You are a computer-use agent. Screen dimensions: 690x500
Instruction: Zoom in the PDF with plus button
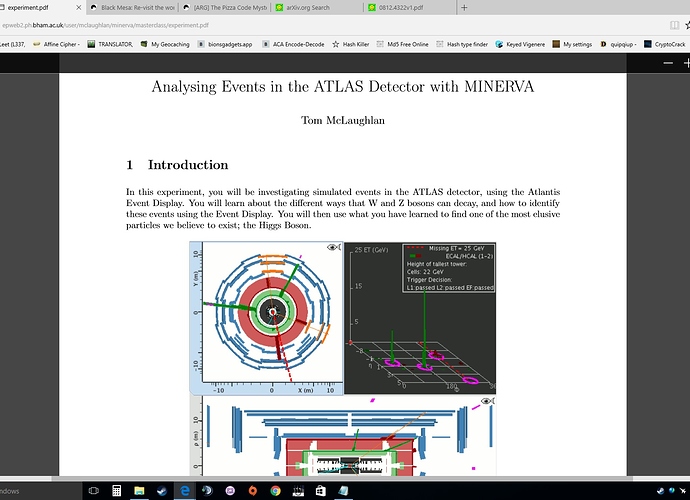(x=688, y=63)
